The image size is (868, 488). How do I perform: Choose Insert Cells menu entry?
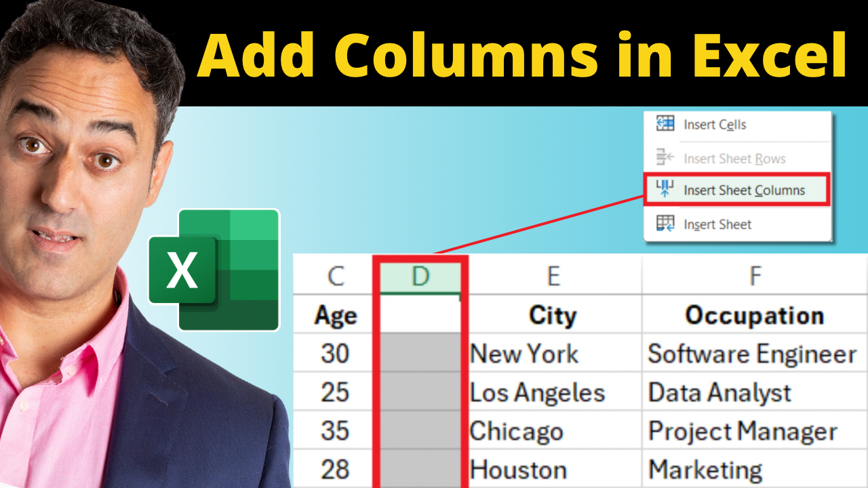(737, 125)
